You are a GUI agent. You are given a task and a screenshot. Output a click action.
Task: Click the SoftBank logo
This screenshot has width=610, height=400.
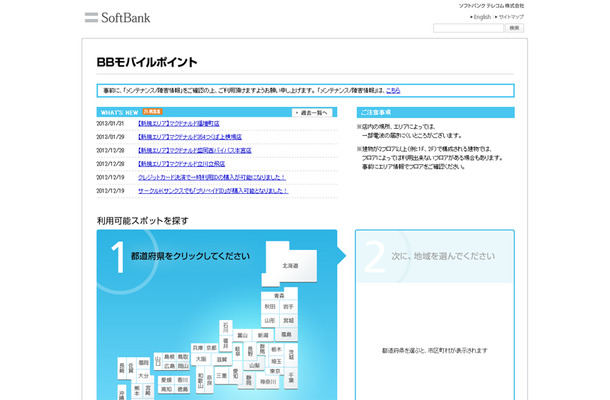[117, 18]
